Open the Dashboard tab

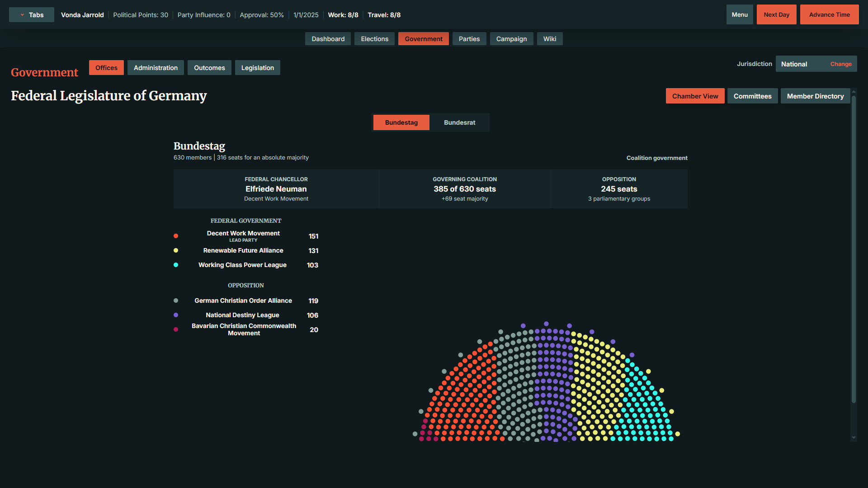pos(328,39)
